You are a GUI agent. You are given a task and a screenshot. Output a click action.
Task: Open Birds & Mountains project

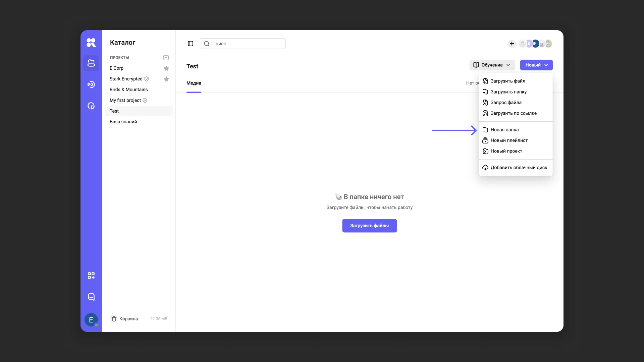[x=128, y=89]
